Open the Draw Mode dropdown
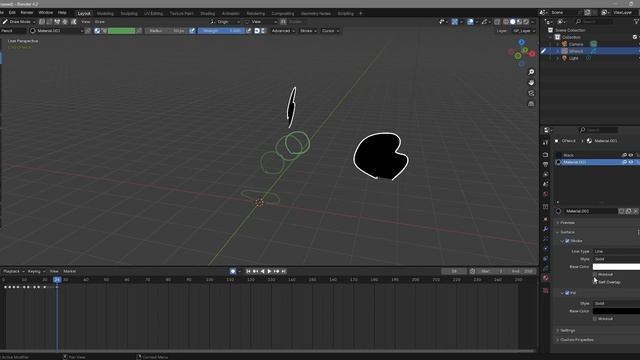 tap(19, 22)
